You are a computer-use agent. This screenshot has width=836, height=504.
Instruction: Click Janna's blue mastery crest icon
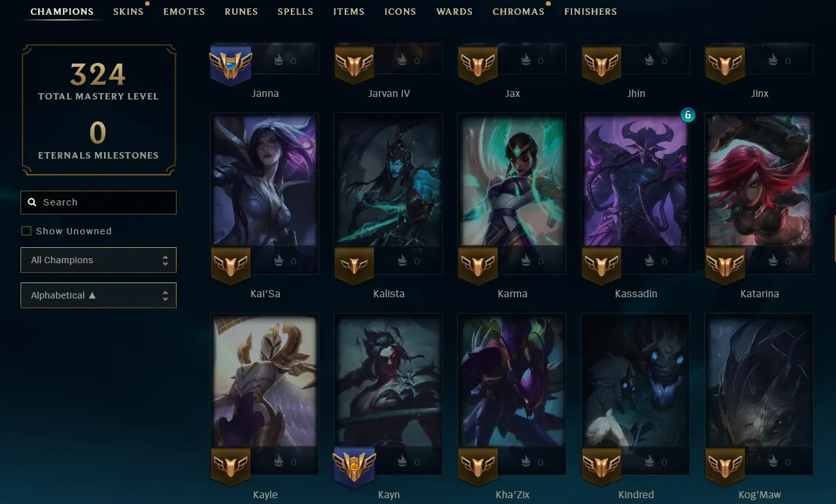[231, 64]
